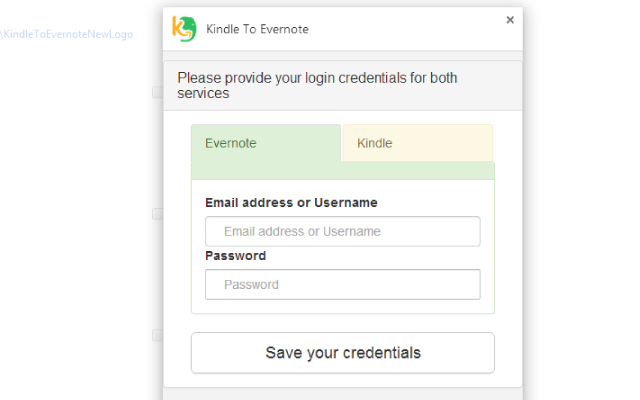Click the Kindle To Evernote title text
This screenshot has height=400, width=640.
(x=257, y=29)
